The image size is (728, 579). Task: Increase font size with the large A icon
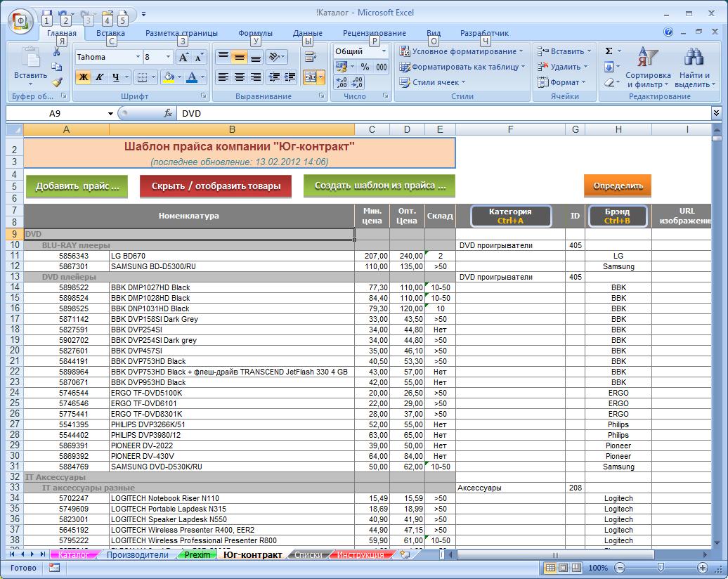[x=183, y=57]
